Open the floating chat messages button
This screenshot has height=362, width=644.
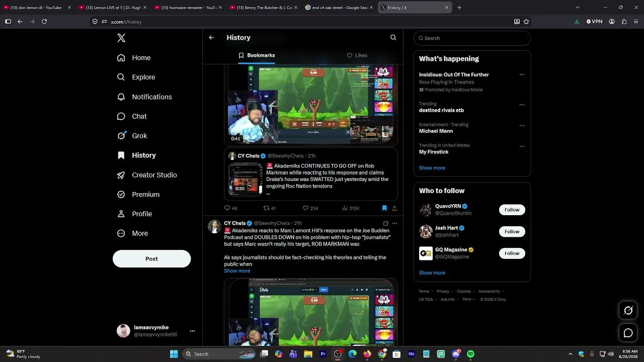coord(628,333)
